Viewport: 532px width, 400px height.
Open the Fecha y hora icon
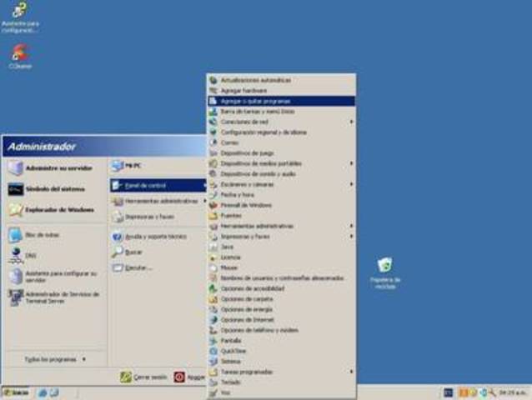(x=213, y=195)
